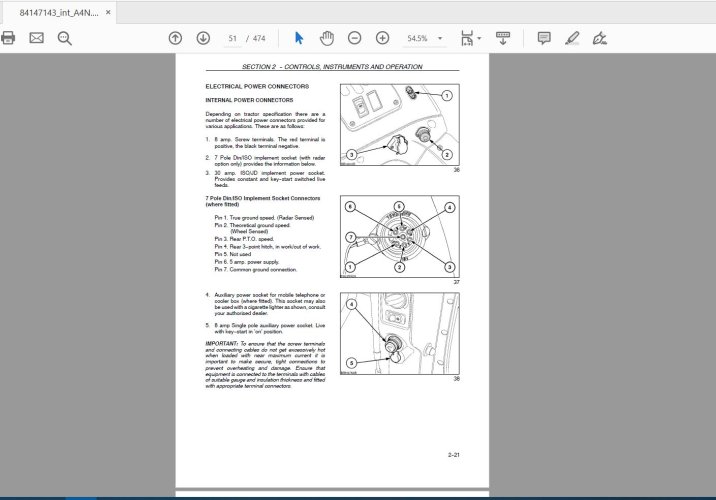Click the scrolling mode keyboard icon
Viewport: 716px width, 500px height.
pos(503,38)
